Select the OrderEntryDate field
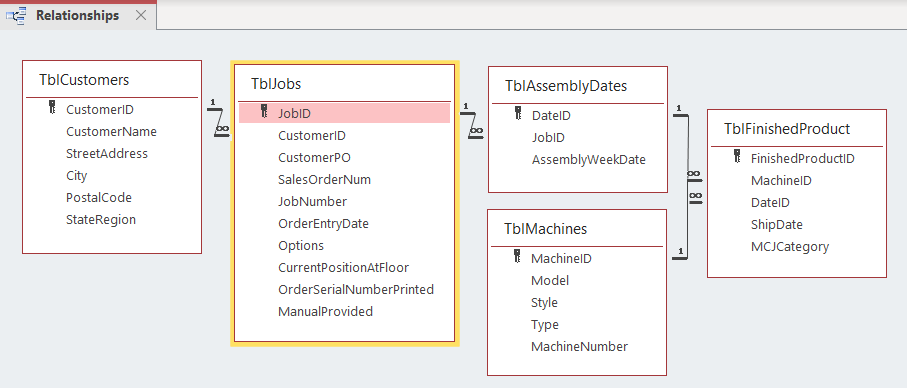Image resolution: width=907 pixels, height=388 pixels. coord(323,223)
